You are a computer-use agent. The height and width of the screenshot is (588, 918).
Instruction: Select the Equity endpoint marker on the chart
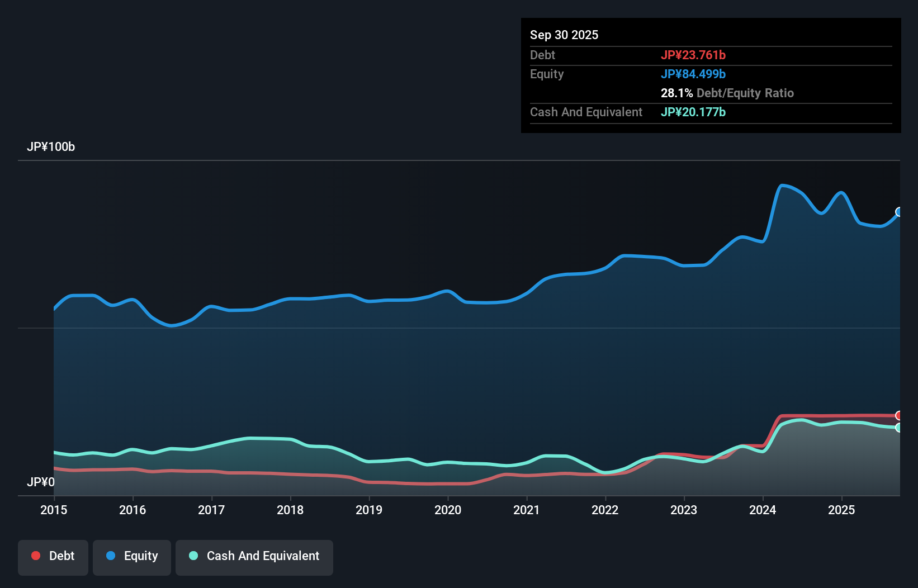[x=899, y=212]
